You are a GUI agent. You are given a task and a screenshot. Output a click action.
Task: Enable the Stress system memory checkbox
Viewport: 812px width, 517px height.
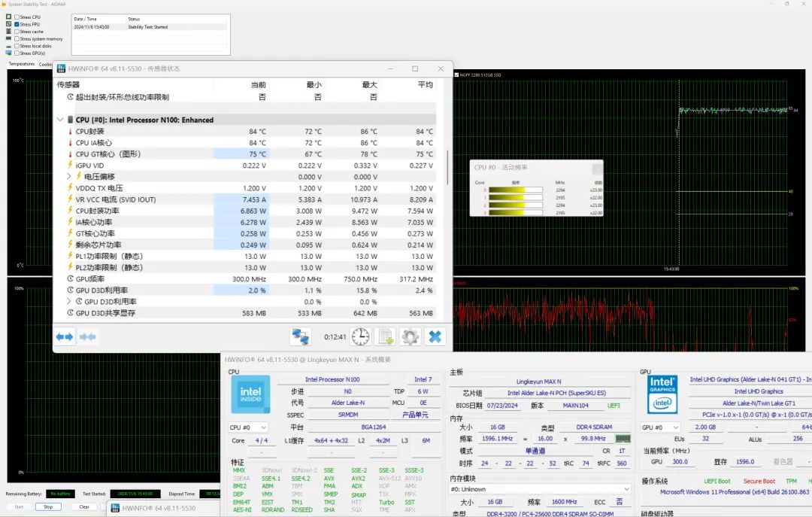(x=17, y=39)
